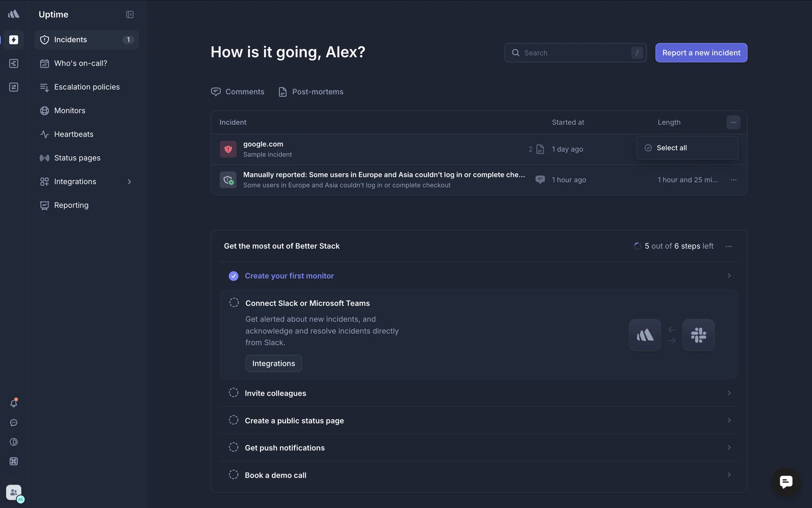
Task: Open the notifications bell icon
Action: (x=14, y=403)
